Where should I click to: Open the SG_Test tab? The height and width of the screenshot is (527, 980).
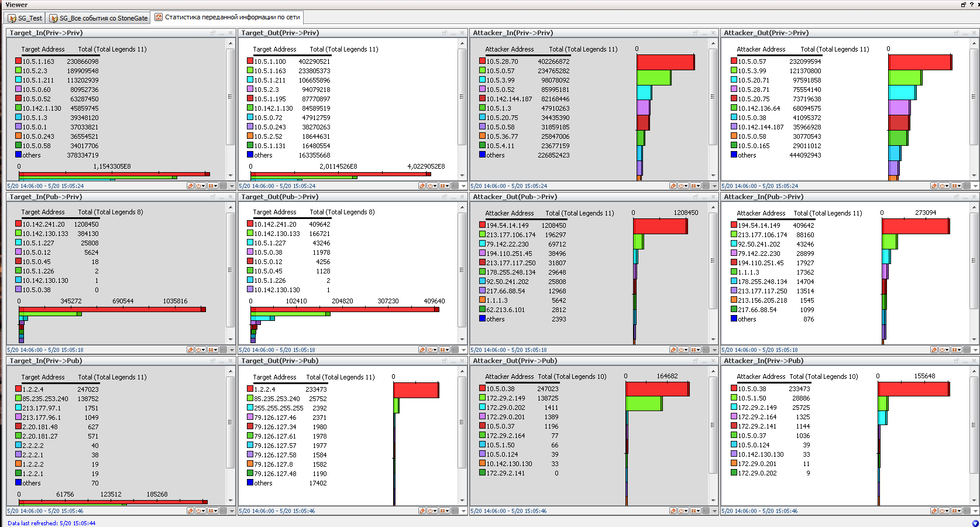[x=25, y=18]
